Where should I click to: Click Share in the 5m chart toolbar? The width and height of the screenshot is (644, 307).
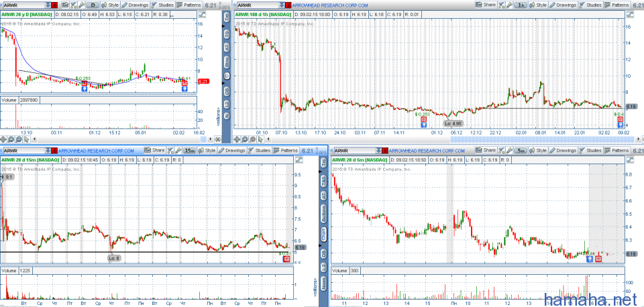pos(486,151)
